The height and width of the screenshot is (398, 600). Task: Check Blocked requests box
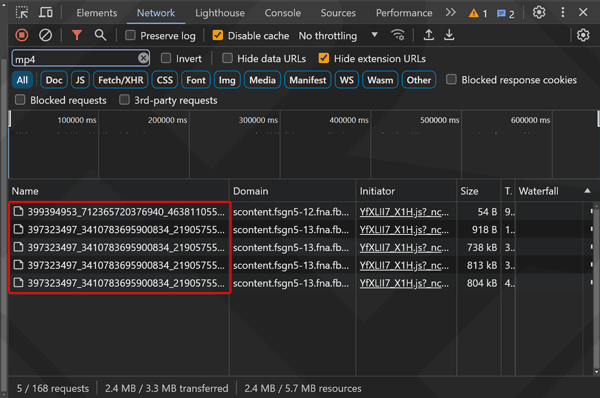pos(20,100)
